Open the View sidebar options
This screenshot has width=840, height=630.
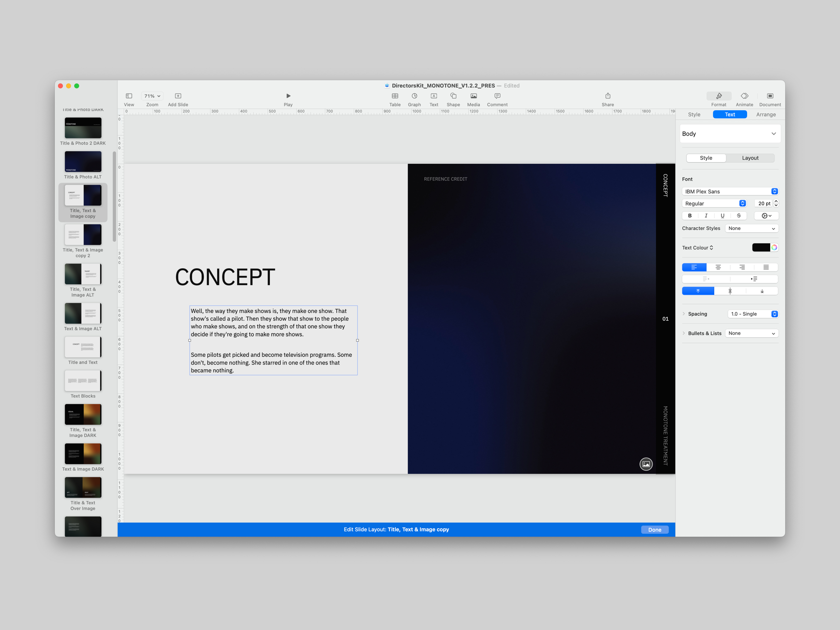129,96
